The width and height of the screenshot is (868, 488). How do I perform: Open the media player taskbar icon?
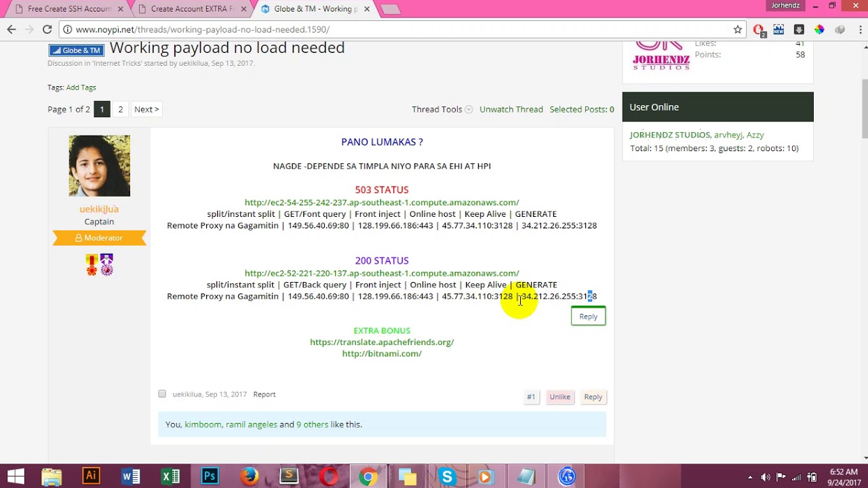pos(486,476)
